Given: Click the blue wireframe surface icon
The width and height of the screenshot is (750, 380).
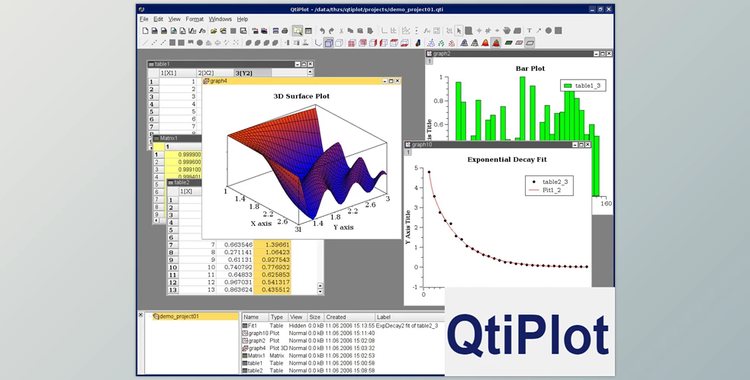Looking at the screenshot, I should point(464,43).
